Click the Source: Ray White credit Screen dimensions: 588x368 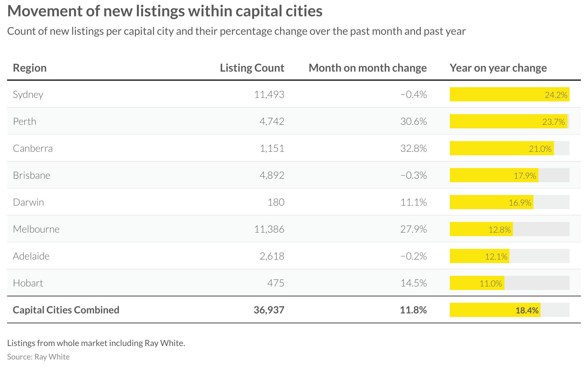(38, 357)
